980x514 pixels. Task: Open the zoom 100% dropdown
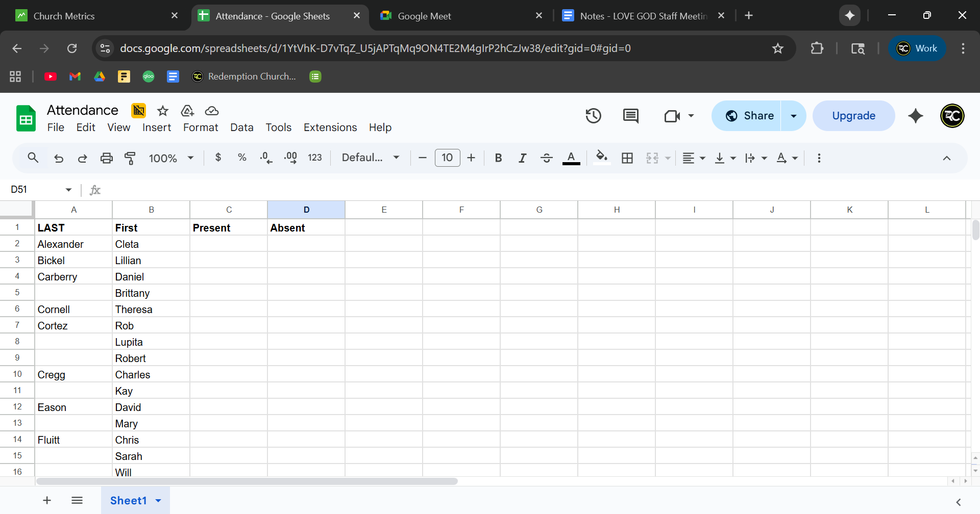tap(171, 158)
